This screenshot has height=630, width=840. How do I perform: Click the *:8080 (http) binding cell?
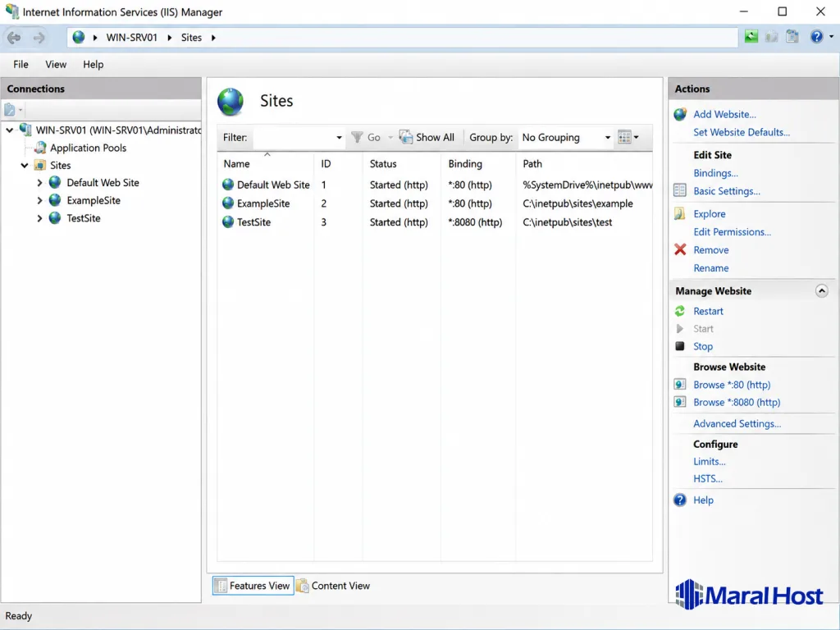[x=475, y=221]
